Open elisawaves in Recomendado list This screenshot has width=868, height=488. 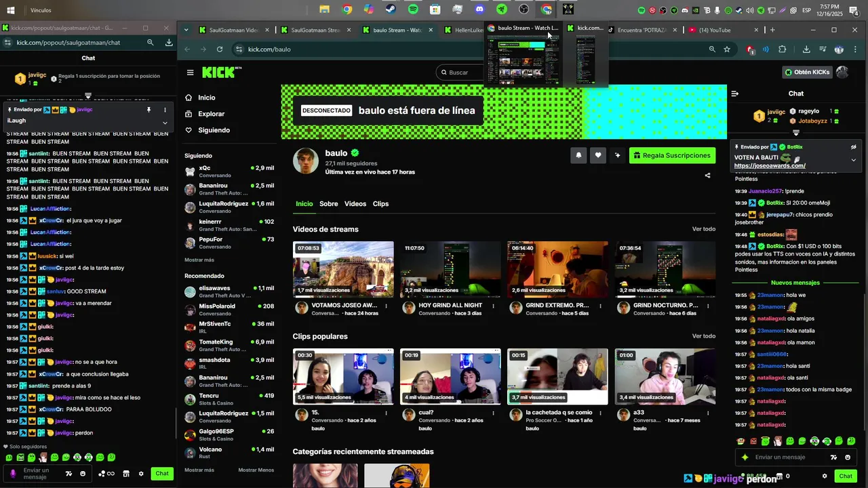pos(229,291)
